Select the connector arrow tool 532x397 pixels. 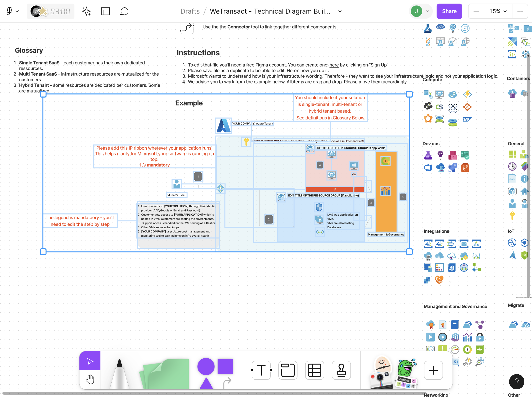click(x=227, y=383)
